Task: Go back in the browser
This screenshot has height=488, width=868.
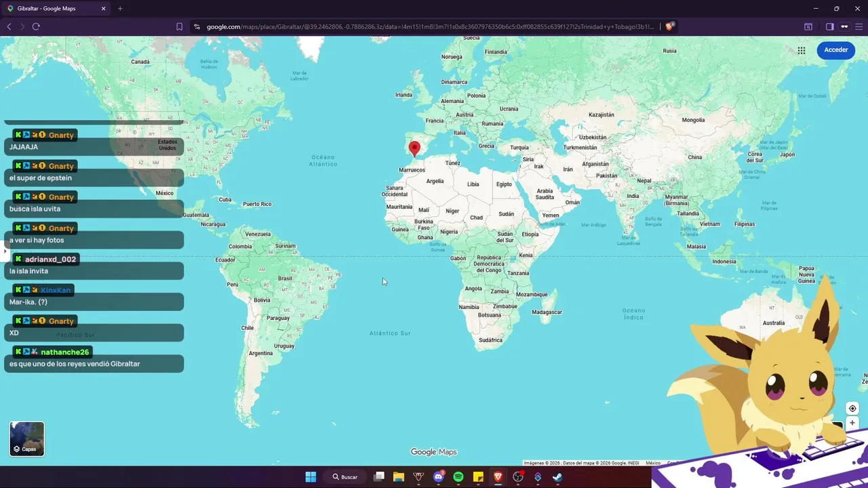Action: tap(9, 26)
